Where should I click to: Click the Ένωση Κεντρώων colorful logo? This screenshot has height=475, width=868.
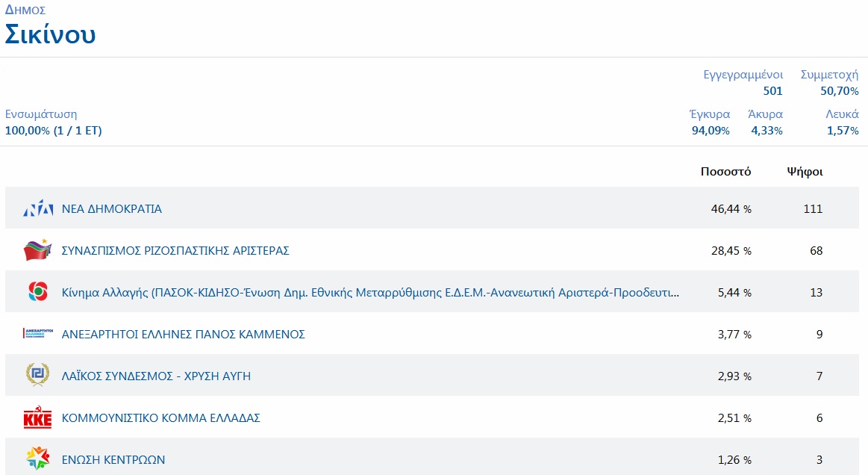pyautogui.click(x=38, y=459)
